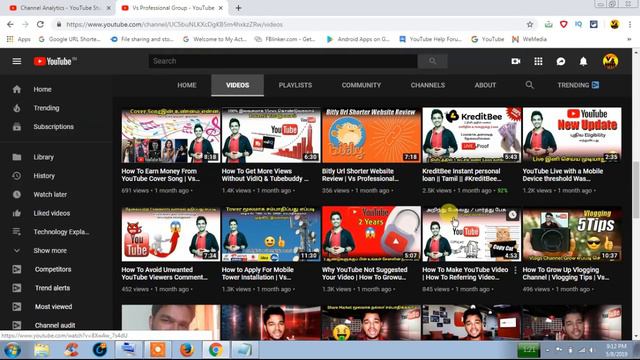Viewport: 640px width, 360px height.
Task: Show more bookmarks chevron
Action: [629, 39]
